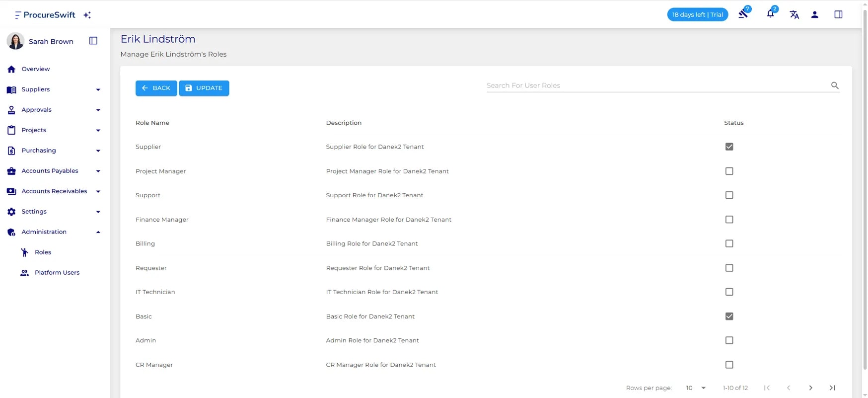The image size is (868, 398).
Task: Click the ProcureSwift logo icon
Action: click(x=18, y=15)
